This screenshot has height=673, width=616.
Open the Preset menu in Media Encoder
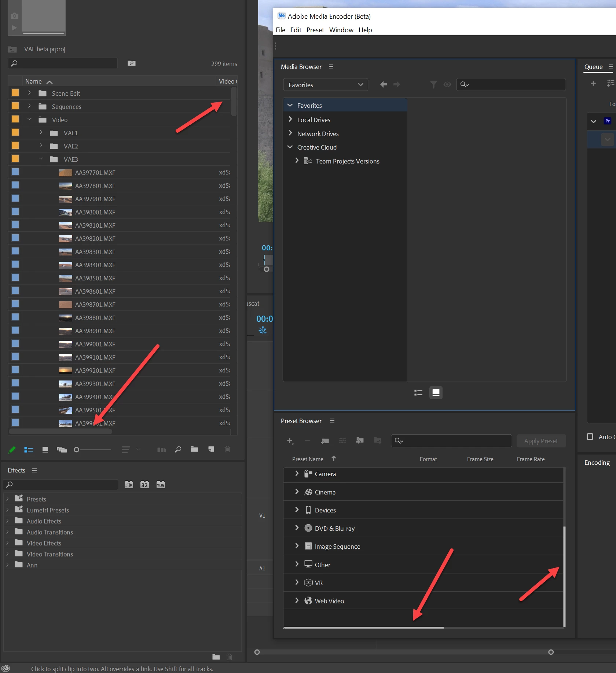[x=315, y=30]
